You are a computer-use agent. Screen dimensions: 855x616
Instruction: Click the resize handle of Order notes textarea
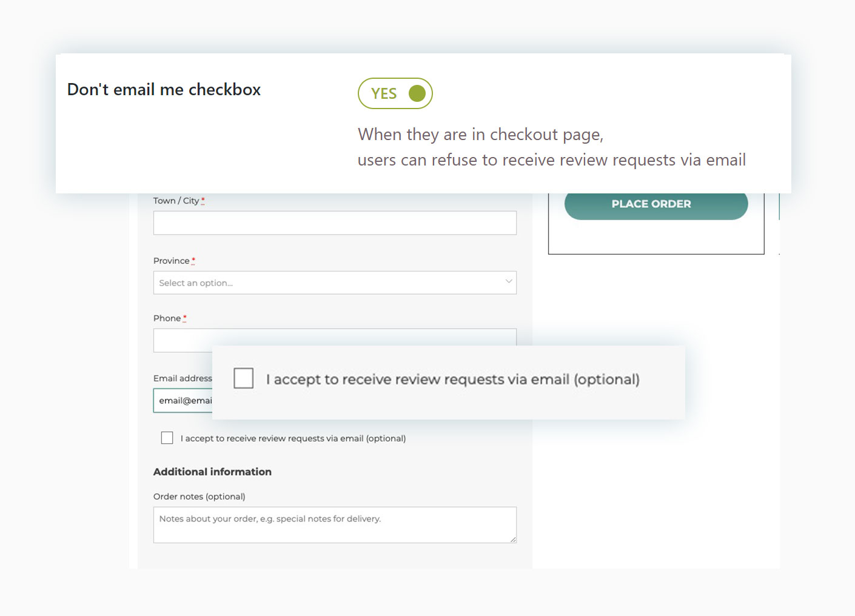pyautogui.click(x=513, y=539)
